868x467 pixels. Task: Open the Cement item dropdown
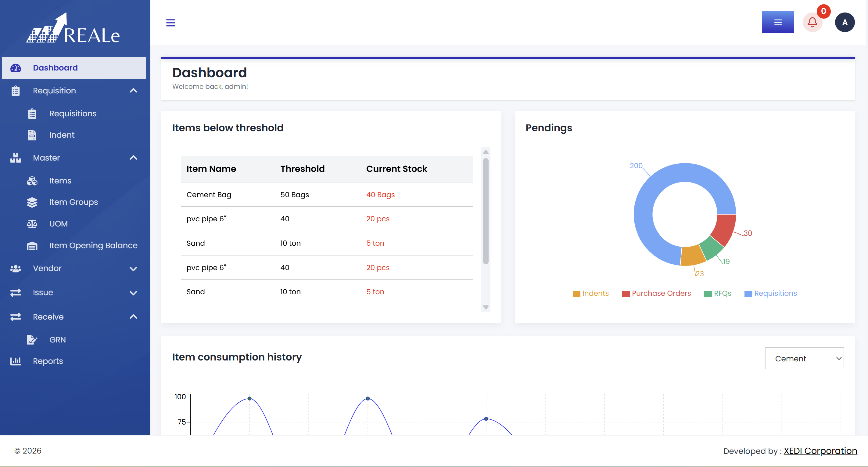(x=804, y=358)
